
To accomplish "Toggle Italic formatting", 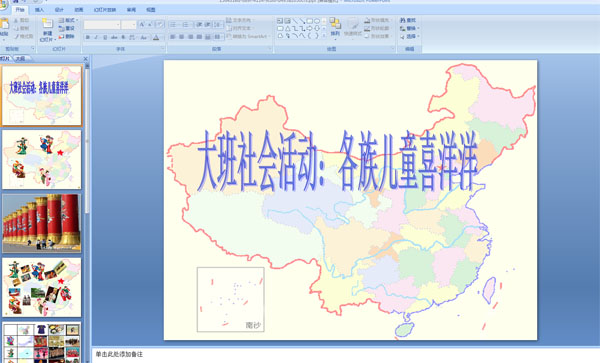I will [x=96, y=37].
